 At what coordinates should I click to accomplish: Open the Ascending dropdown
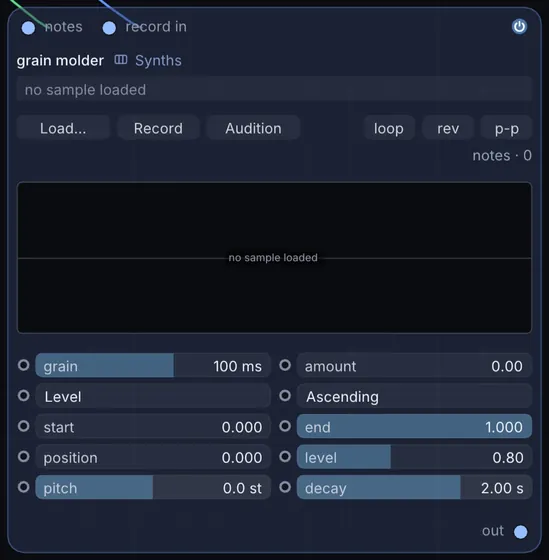pos(414,396)
